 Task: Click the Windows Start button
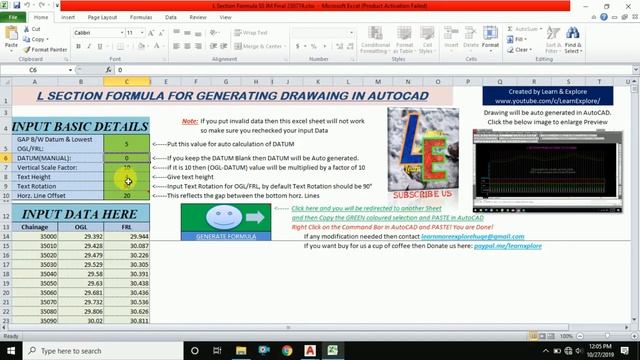11,351
